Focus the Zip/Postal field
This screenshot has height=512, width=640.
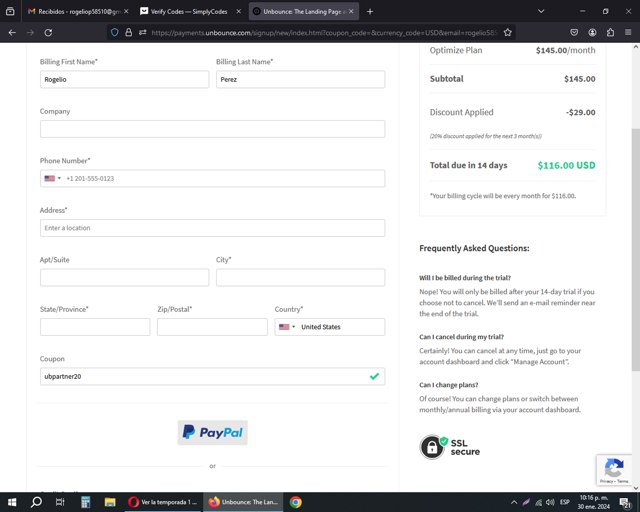[212, 327]
